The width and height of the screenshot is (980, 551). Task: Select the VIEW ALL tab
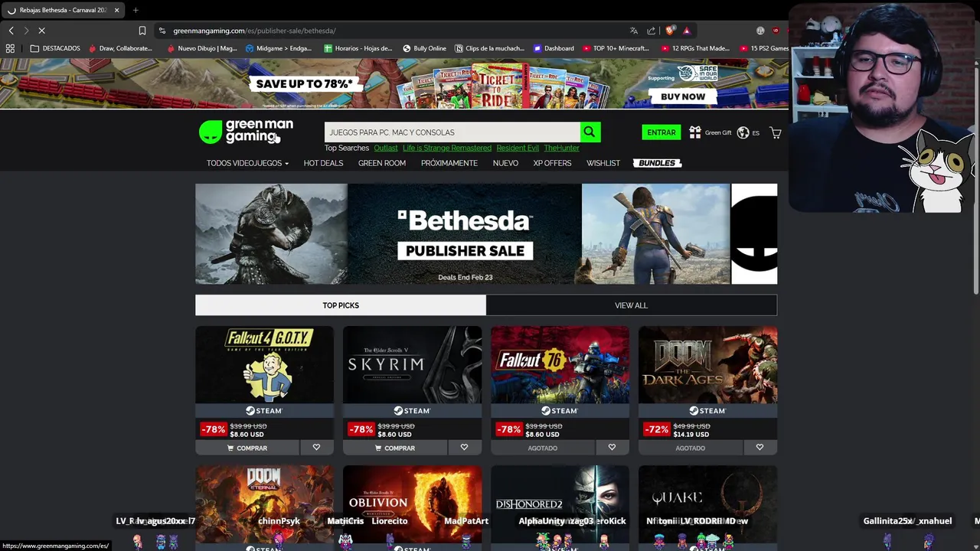[631, 305]
